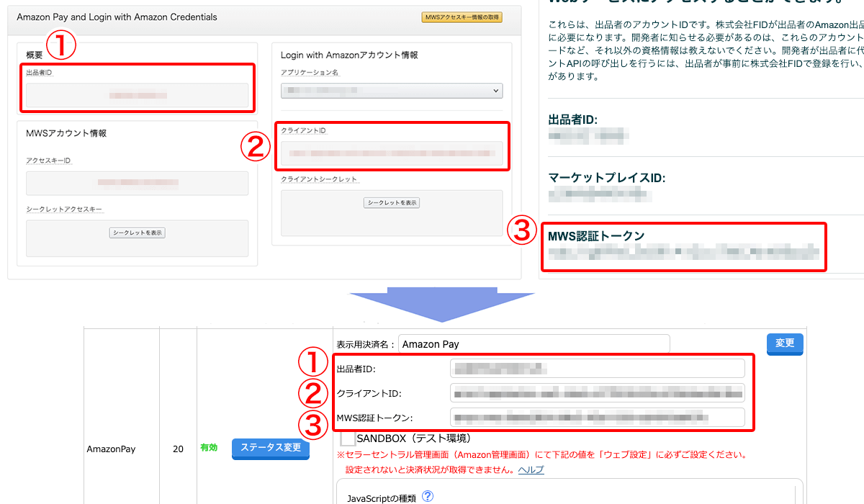Click the blue 変更 button
Screen dimensions: 864x504
point(784,343)
